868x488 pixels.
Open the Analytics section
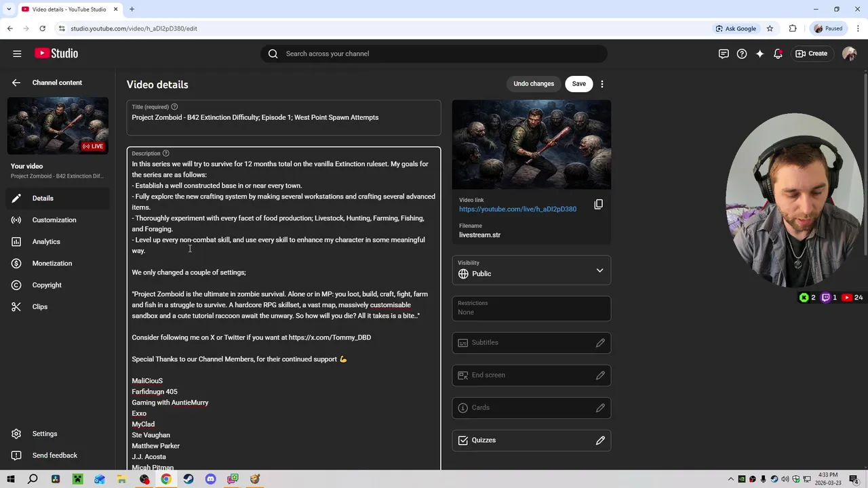coord(58,242)
